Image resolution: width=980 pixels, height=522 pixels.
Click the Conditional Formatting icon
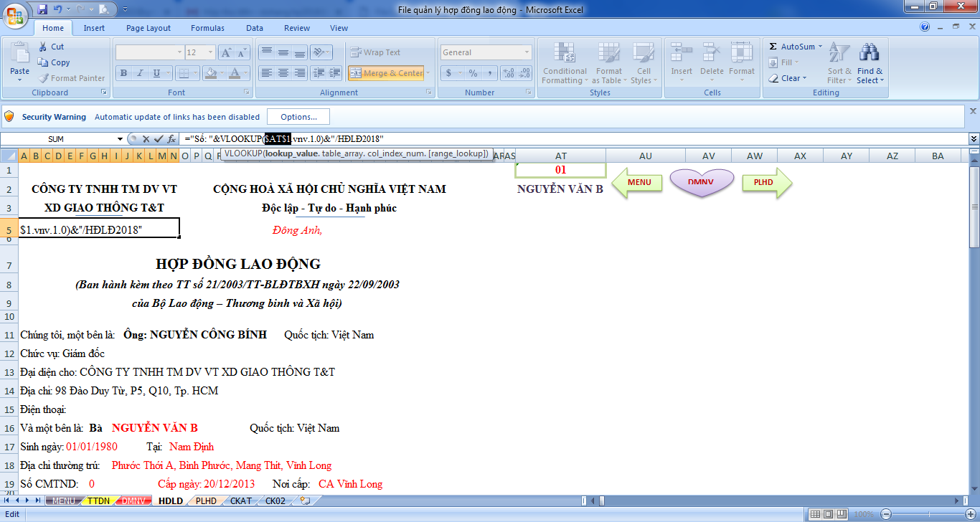click(565, 54)
